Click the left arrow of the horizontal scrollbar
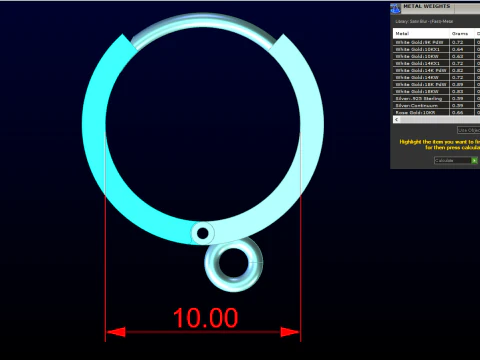 pos(396,119)
